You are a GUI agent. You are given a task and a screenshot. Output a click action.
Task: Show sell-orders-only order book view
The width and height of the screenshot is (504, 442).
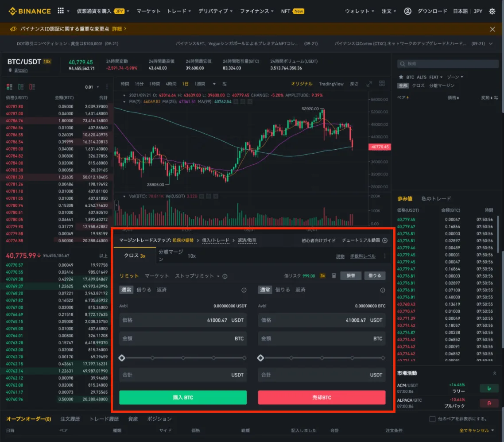click(x=32, y=87)
